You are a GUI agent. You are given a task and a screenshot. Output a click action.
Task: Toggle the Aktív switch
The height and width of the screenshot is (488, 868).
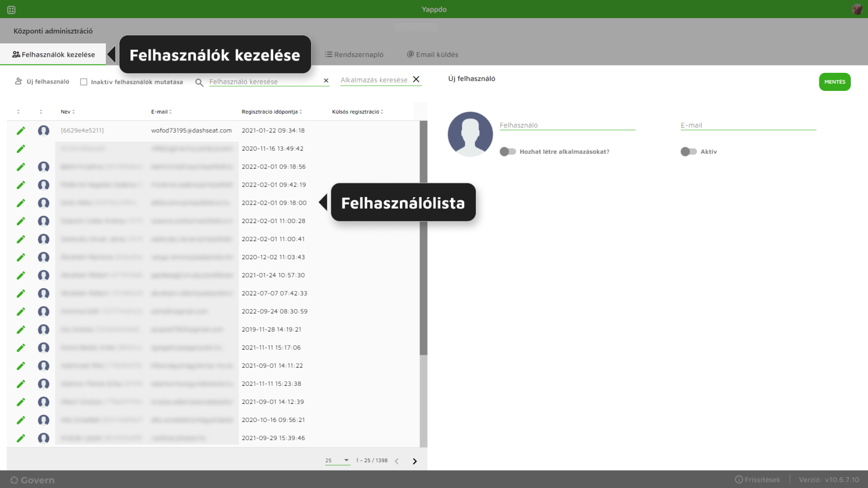coord(689,151)
